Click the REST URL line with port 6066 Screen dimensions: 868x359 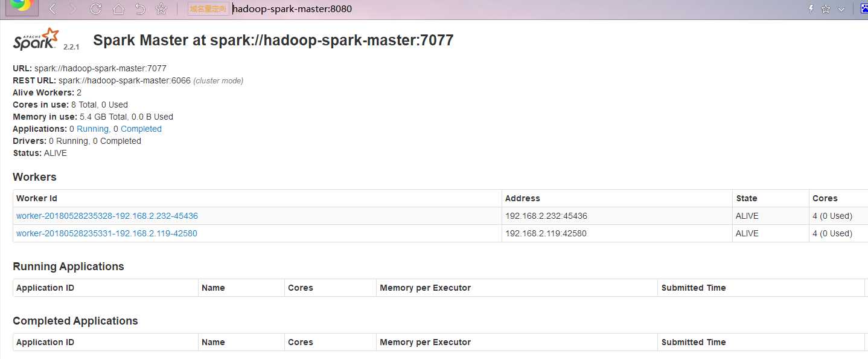[x=128, y=80]
